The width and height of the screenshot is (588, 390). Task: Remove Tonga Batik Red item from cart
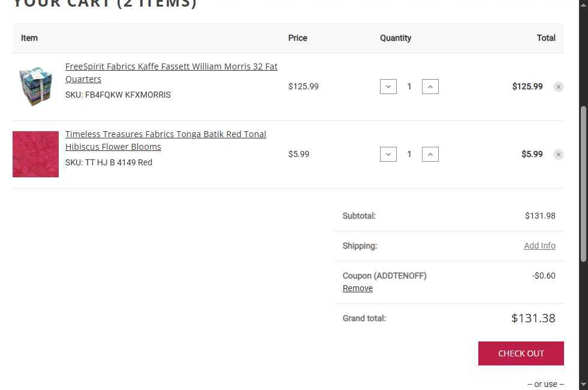[558, 155]
